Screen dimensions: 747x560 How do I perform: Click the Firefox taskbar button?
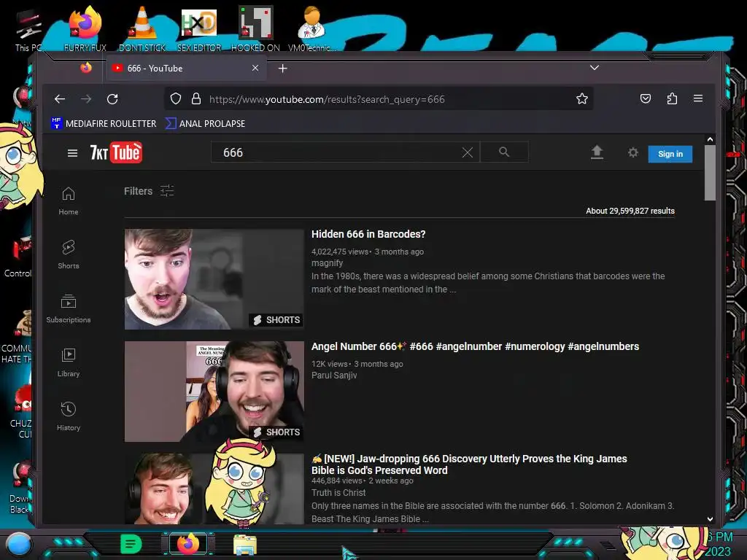(188, 544)
